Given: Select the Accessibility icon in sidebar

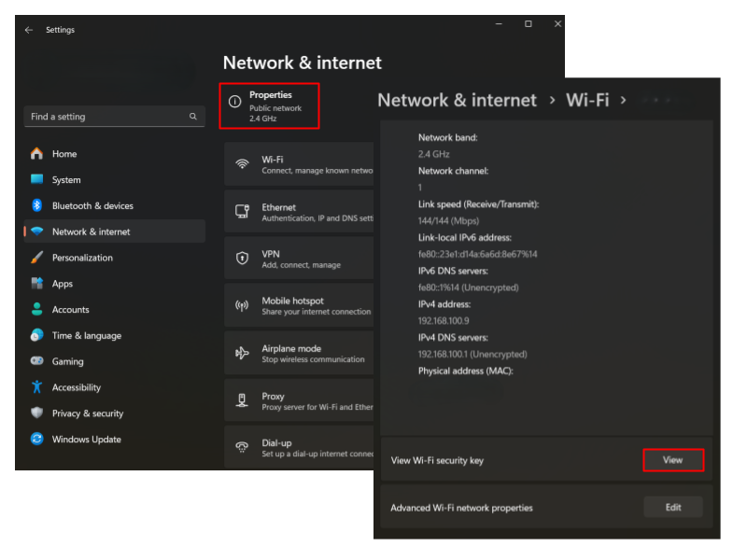Looking at the screenshot, I should [x=37, y=387].
